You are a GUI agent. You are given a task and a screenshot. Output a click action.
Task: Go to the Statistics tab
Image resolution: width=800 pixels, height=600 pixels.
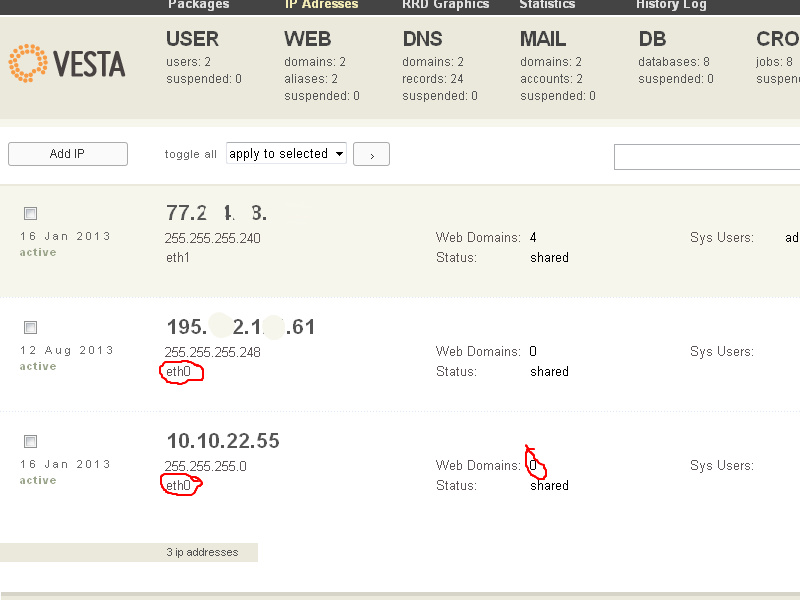[547, 5]
